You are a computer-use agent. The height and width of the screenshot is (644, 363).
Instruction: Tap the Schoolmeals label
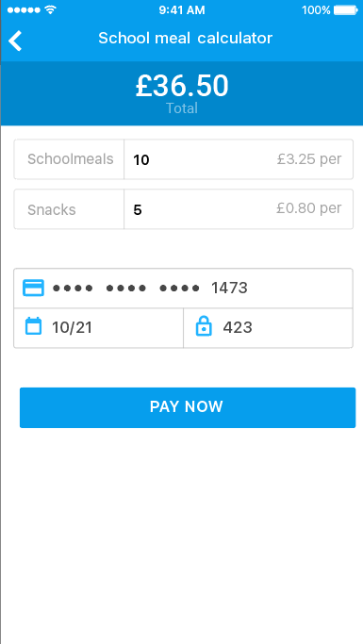pos(70,159)
